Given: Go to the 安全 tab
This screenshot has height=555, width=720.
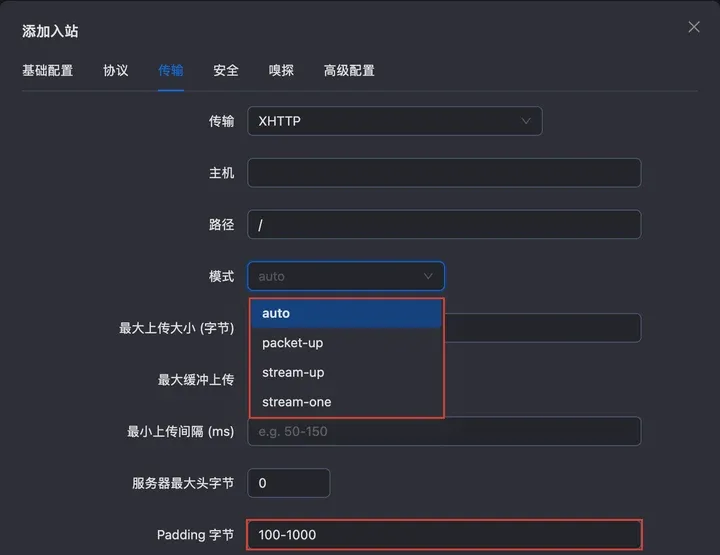Looking at the screenshot, I should click(x=226, y=70).
